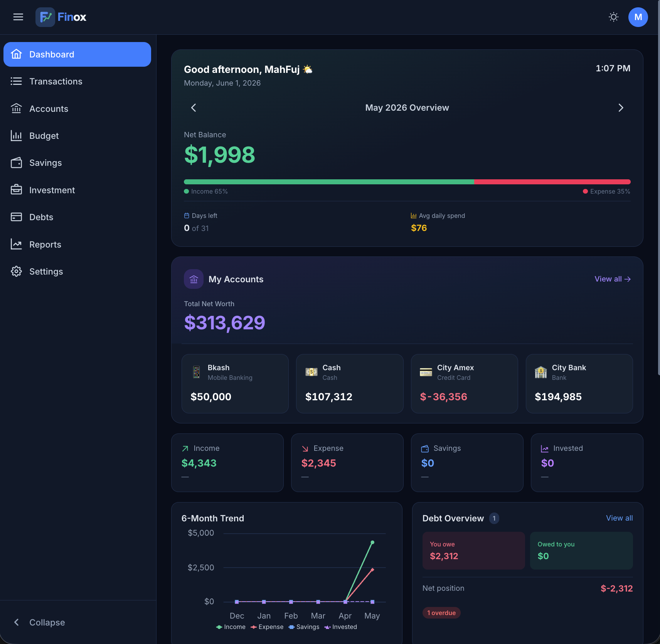
Task: Click the Debt Overview count badge
Action: (x=494, y=518)
